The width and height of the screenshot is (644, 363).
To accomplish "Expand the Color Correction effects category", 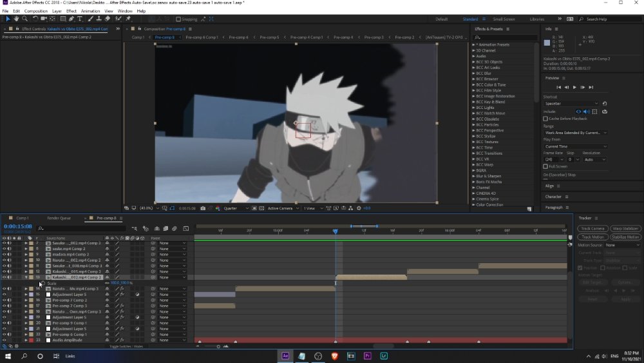I will coord(473,205).
